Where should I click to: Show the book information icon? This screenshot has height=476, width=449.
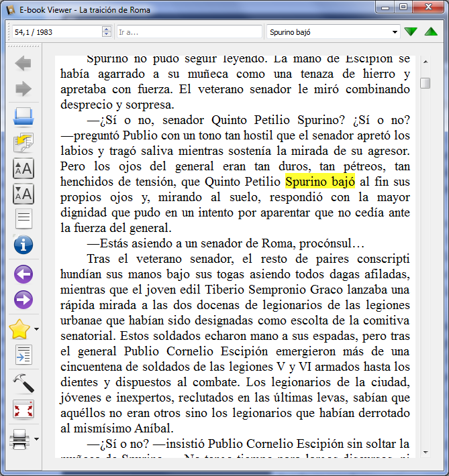point(23,245)
